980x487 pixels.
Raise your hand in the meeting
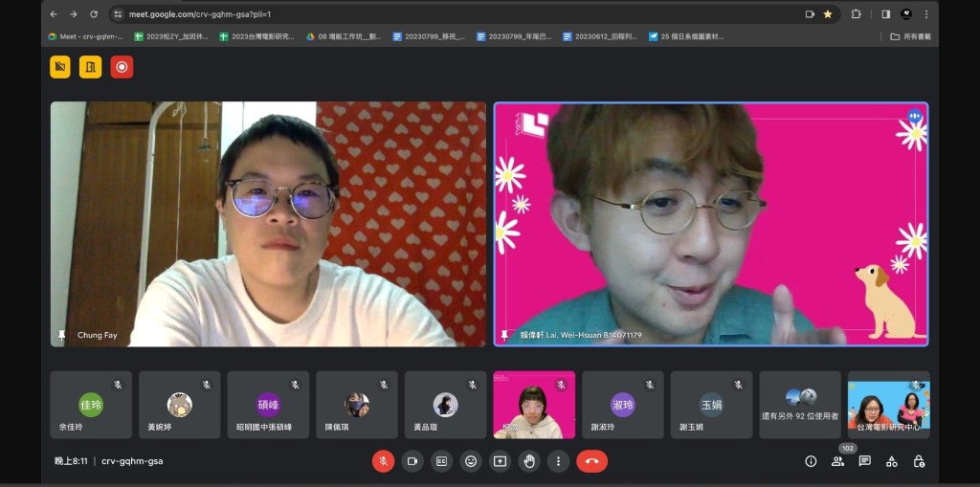[529, 461]
